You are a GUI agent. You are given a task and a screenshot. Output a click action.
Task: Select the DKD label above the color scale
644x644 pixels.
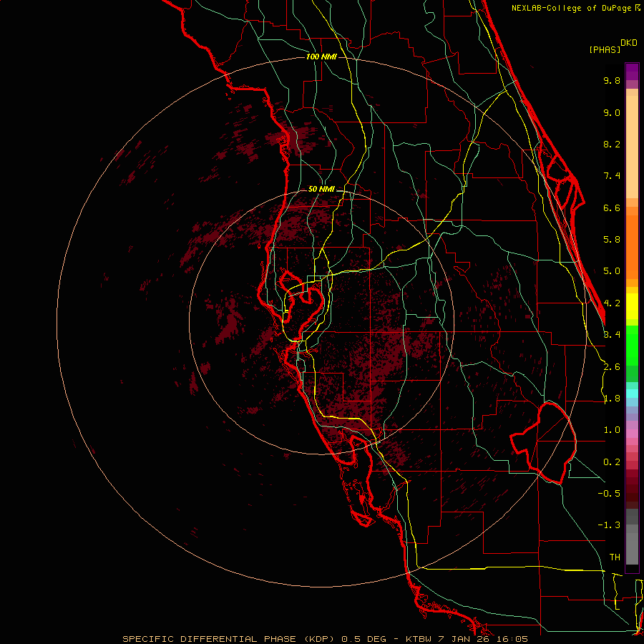coord(628,43)
